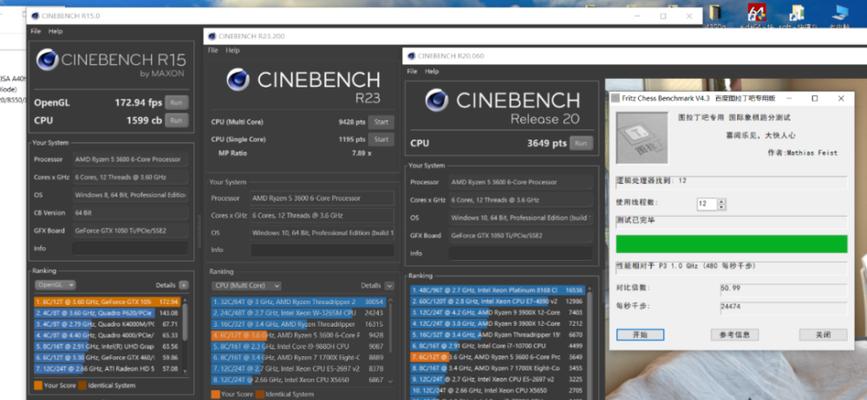Select R20 ranking row Ryzen 5 3600 3649
This screenshot has height=400, width=867.
tap(497, 357)
